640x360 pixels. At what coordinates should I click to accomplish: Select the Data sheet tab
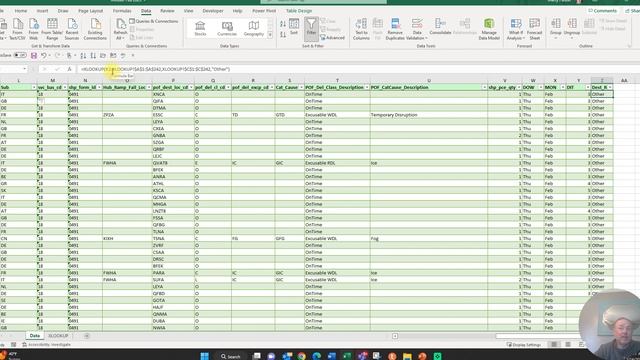[35, 336]
